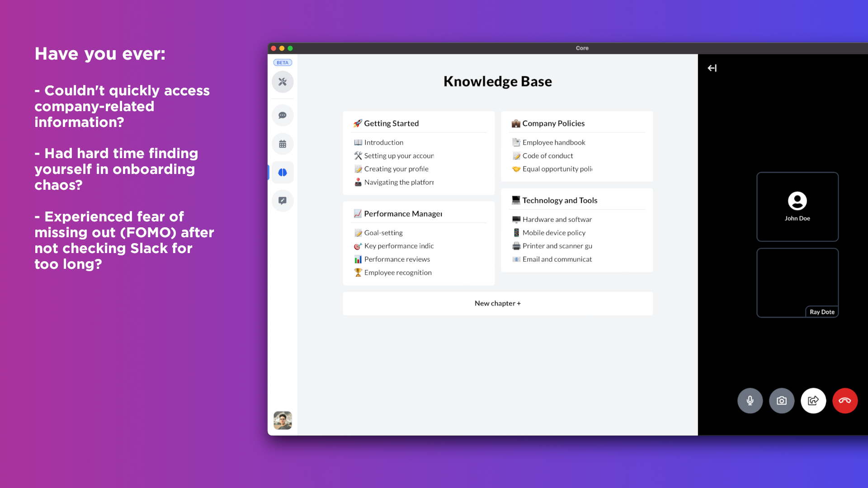
Task: Open Hardware and software article
Action: tap(552, 219)
